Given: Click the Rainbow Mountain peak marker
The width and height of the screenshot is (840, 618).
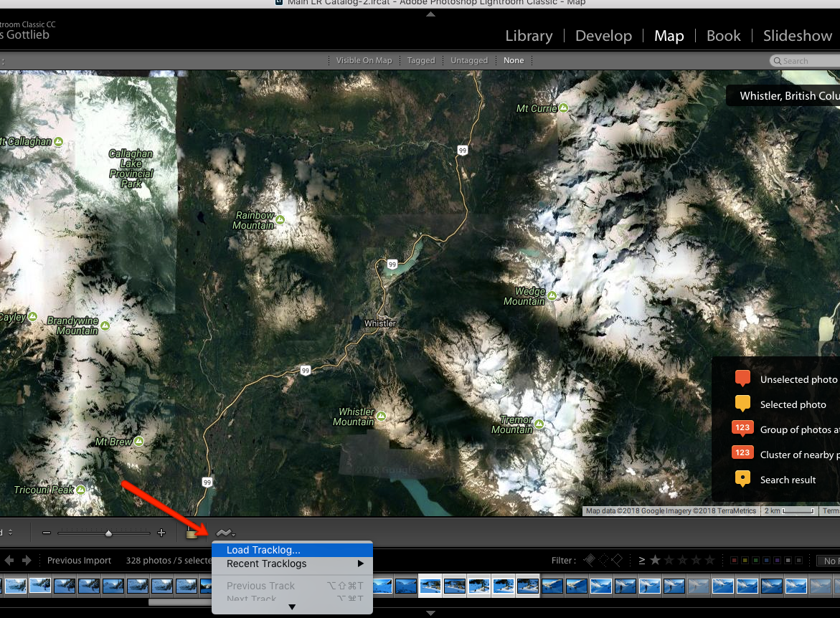Looking at the screenshot, I should 280,219.
